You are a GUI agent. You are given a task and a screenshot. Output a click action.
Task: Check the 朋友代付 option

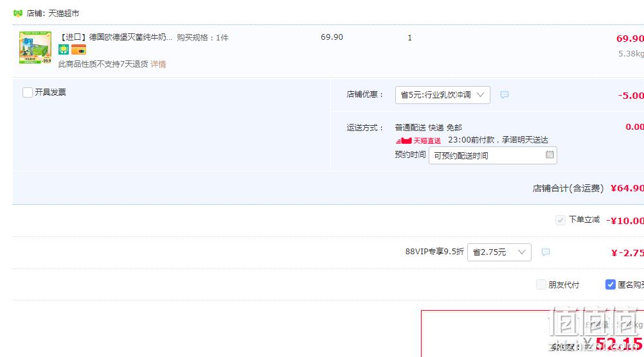541,284
